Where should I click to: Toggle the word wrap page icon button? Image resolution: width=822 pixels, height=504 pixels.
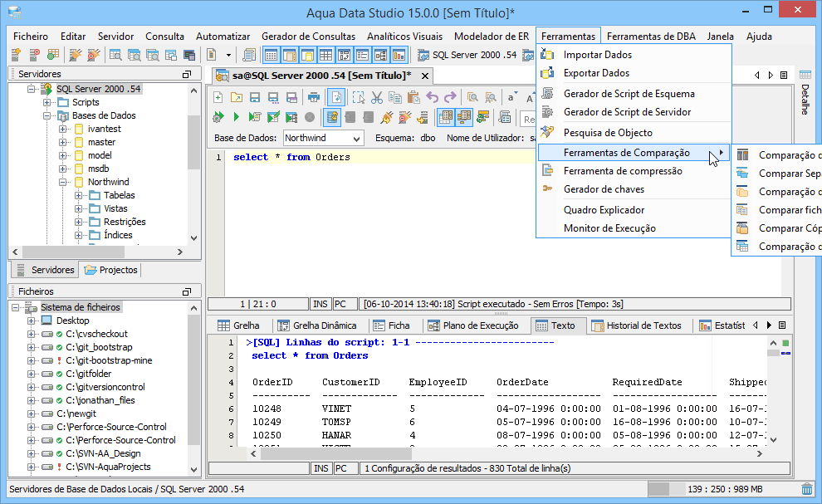(x=336, y=97)
